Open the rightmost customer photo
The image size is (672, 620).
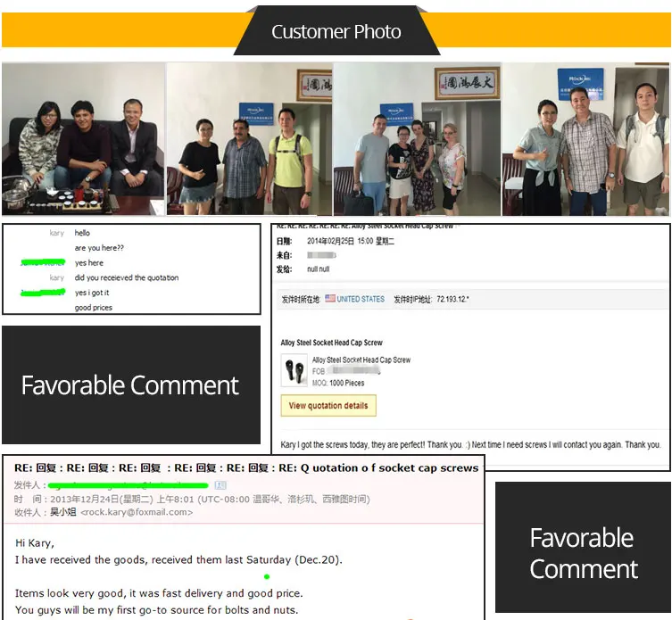(585, 139)
